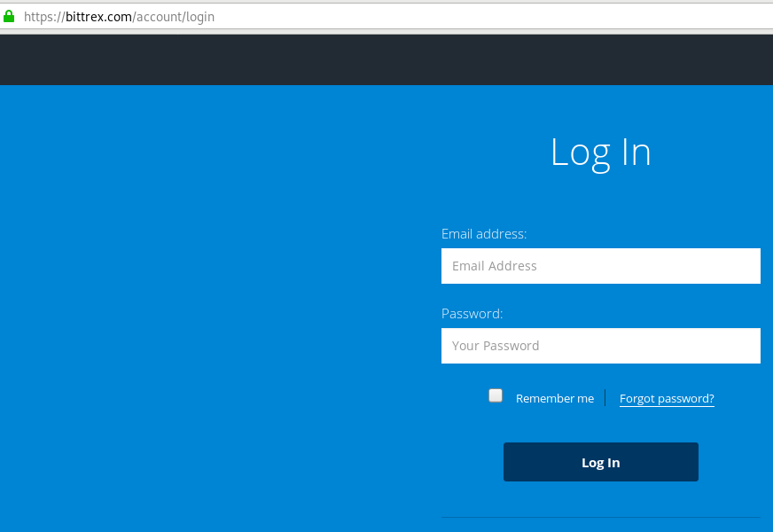Click the large "Log In" page heading
This screenshot has width=773, height=532.
tap(601, 152)
